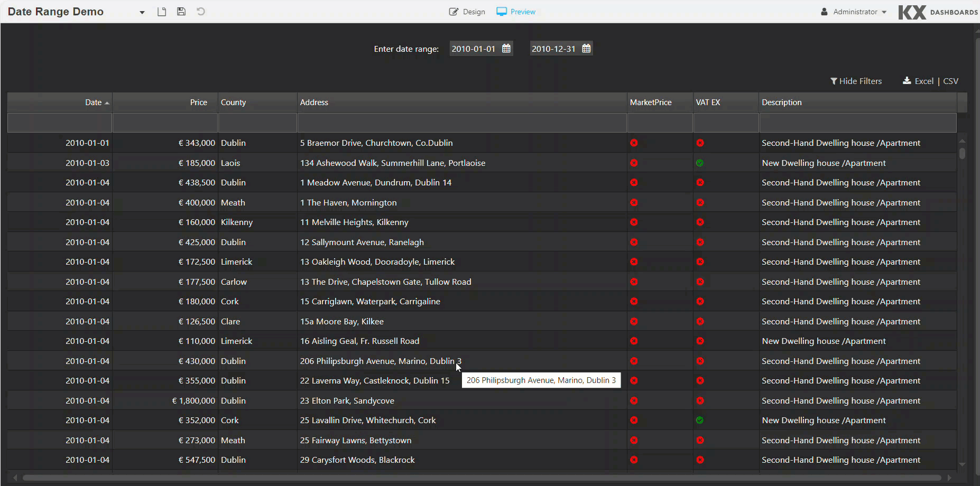
Task: Sort by the Price column header
Action: 198,102
